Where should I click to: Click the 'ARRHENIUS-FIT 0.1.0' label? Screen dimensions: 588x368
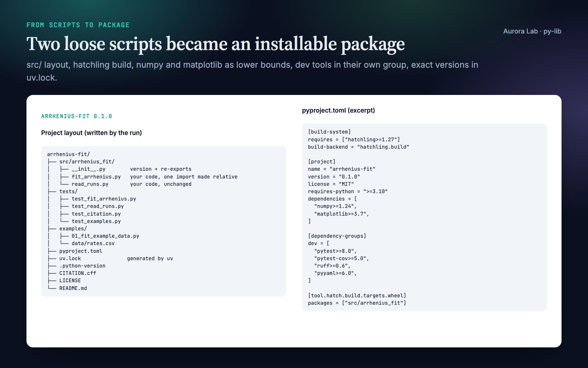tap(76, 116)
